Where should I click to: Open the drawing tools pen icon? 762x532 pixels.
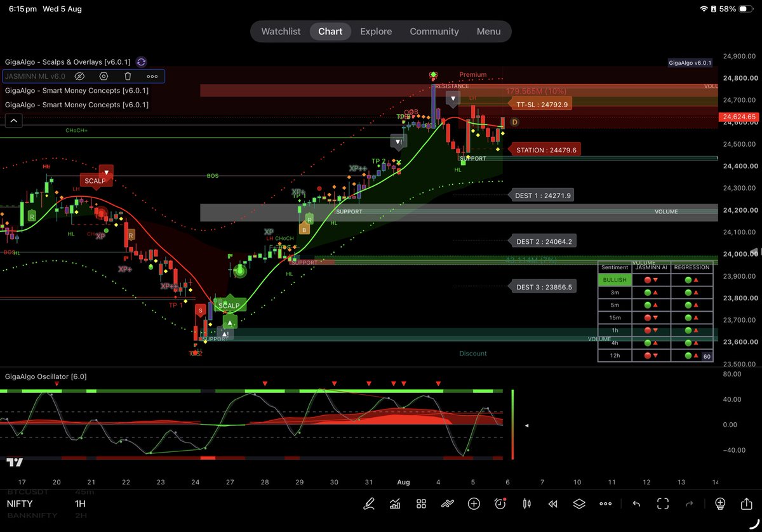click(368, 504)
